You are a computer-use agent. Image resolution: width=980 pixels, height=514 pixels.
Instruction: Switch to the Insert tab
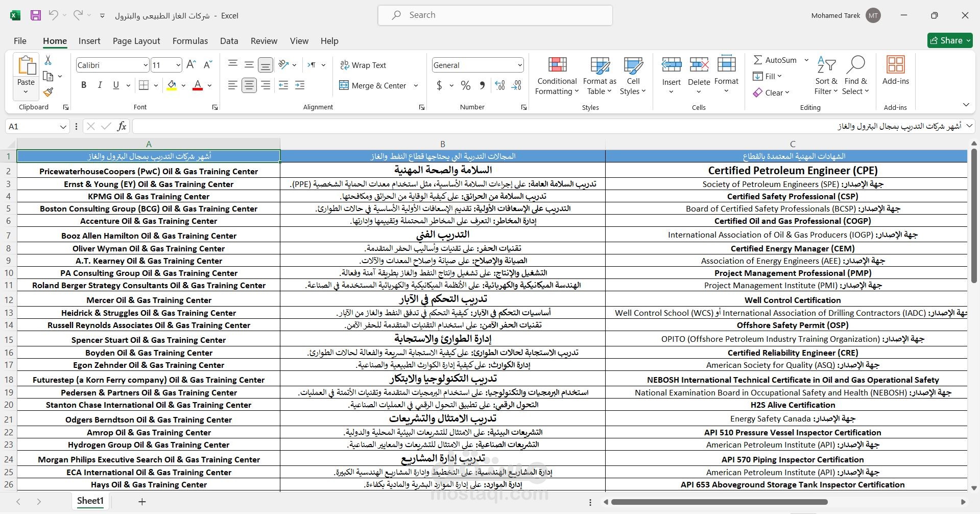point(89,41)
